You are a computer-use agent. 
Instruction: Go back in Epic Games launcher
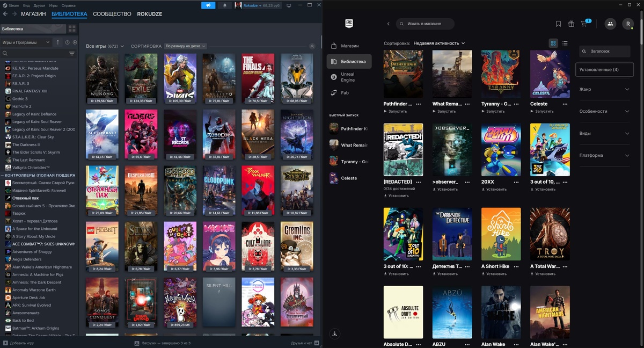[388, 24]
